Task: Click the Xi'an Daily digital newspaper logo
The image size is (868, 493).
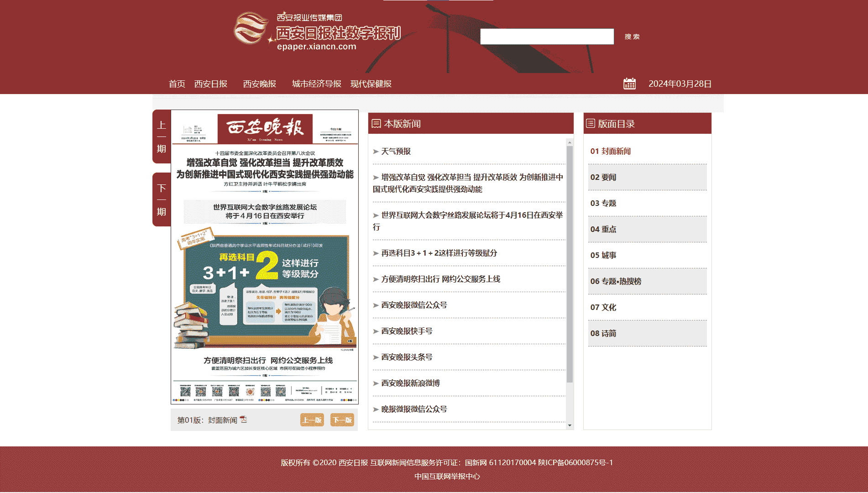Action: point(317,31)
